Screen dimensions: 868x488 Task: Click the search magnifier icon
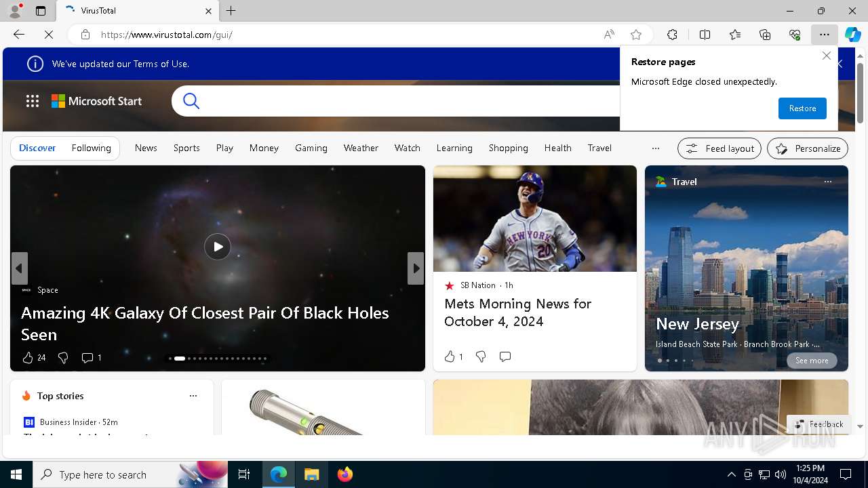[191, 101]
